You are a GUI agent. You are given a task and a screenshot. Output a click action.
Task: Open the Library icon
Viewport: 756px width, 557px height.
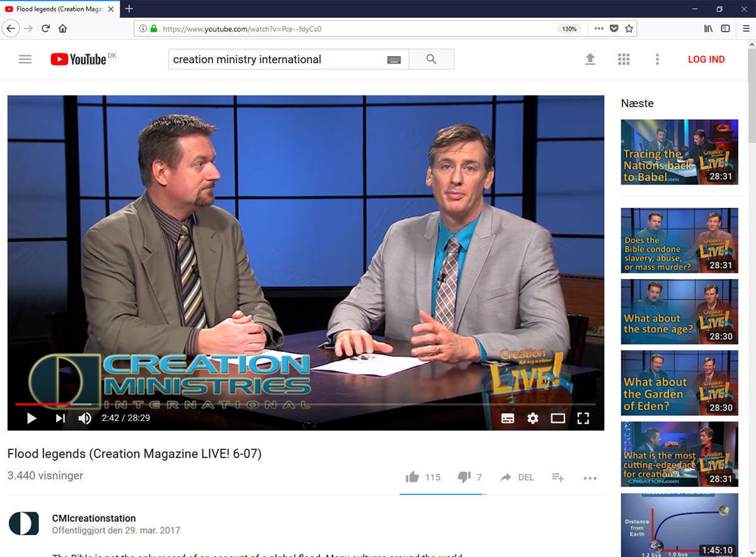point(709,29)
